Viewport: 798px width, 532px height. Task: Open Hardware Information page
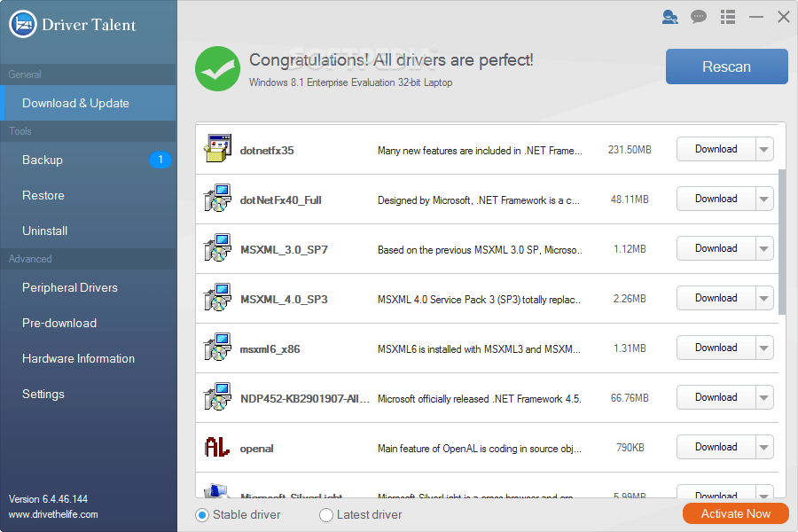click(89, 358)
